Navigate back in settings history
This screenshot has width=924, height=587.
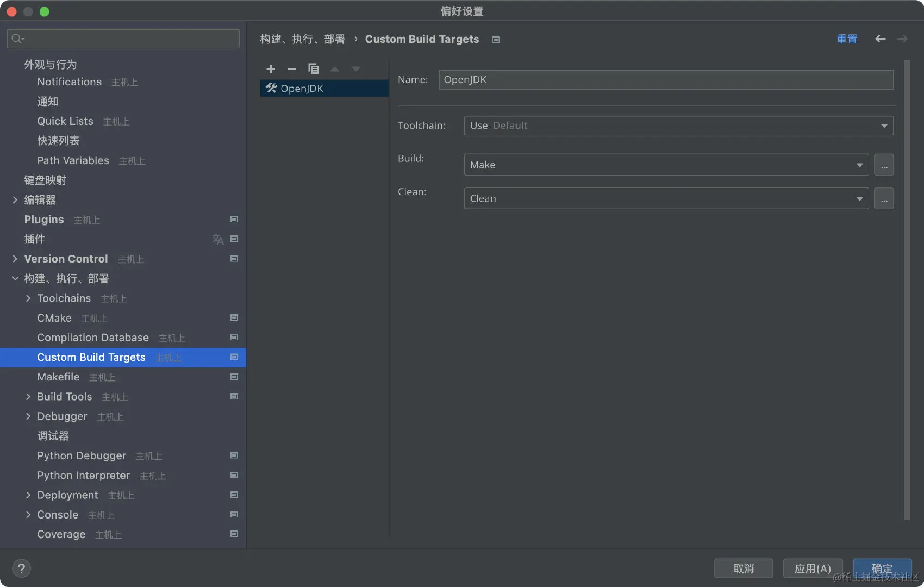[881, 39]
